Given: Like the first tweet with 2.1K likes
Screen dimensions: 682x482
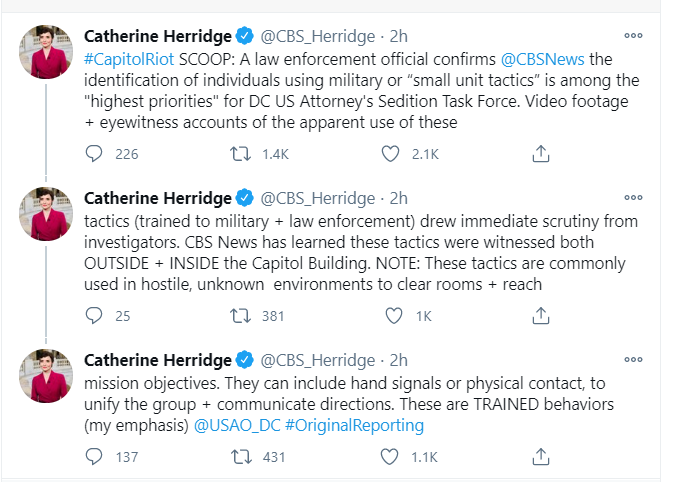Looking at the screenshot, I should click(390, 154).
